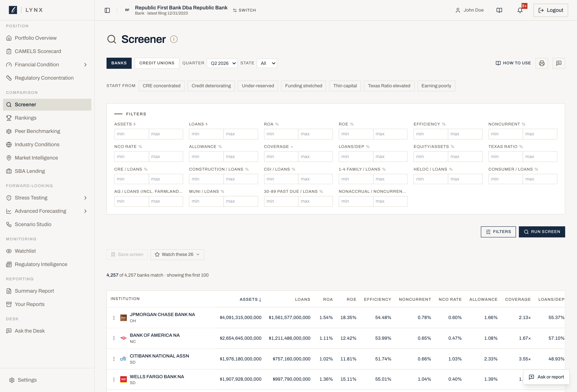
Task: Open row menu for Citibank National Assn
Action: click(114, 359)
